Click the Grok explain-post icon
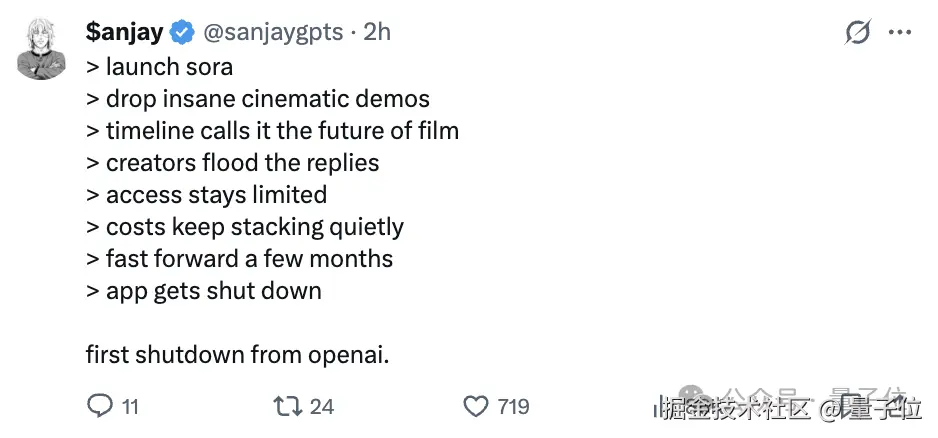The image size is (938, 438). (858, 33)
